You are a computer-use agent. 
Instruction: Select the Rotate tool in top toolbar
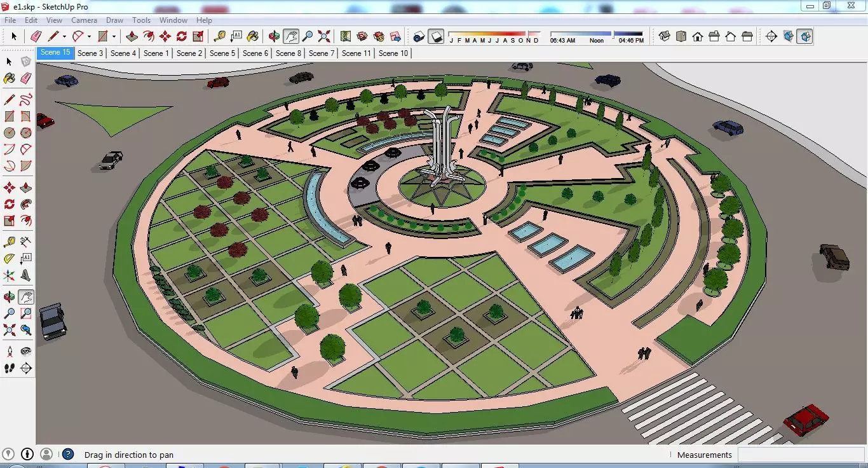(x=182, y=36)
